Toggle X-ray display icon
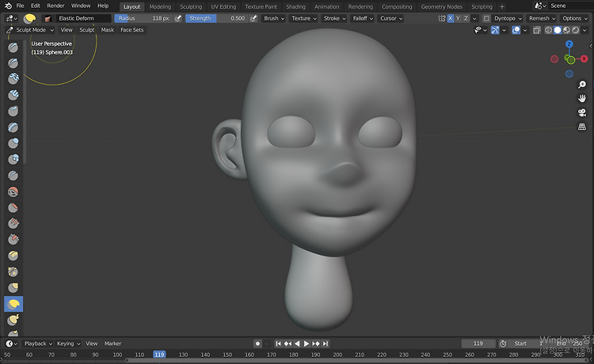 point(536,30)
